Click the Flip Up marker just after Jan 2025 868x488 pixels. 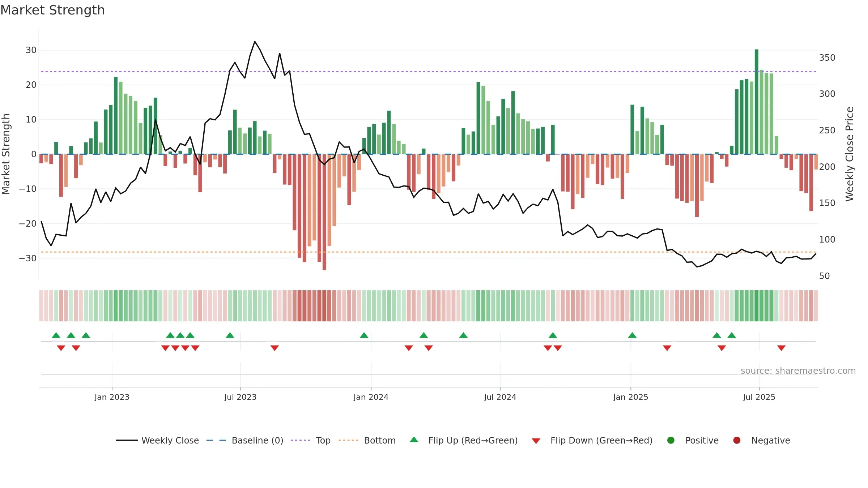pos(632,335)
